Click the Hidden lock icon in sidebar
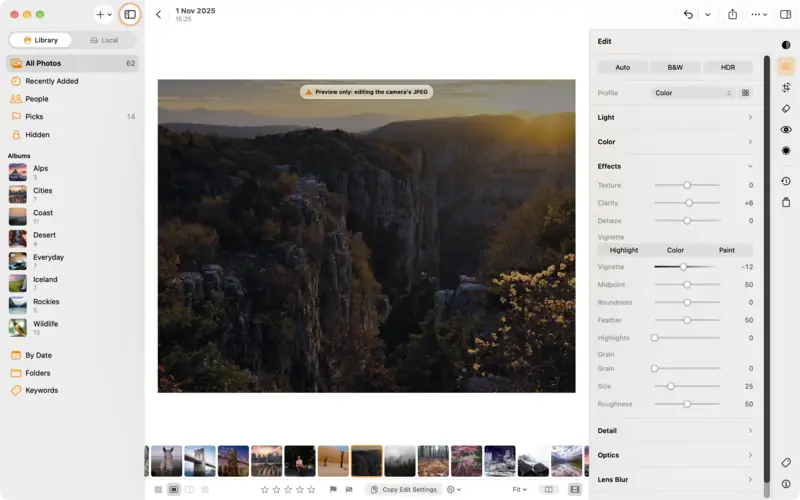800x500 pixels. (x=16, y=135)
